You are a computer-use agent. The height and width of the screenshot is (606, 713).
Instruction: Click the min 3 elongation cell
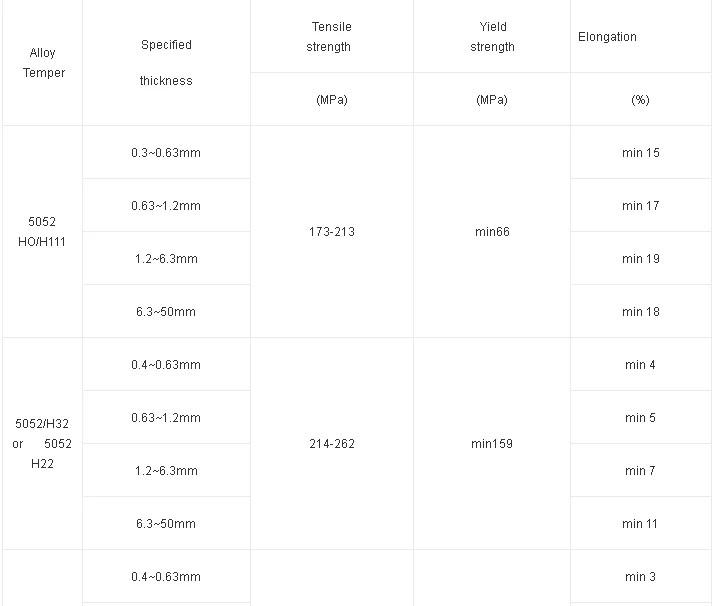point(640,577)
